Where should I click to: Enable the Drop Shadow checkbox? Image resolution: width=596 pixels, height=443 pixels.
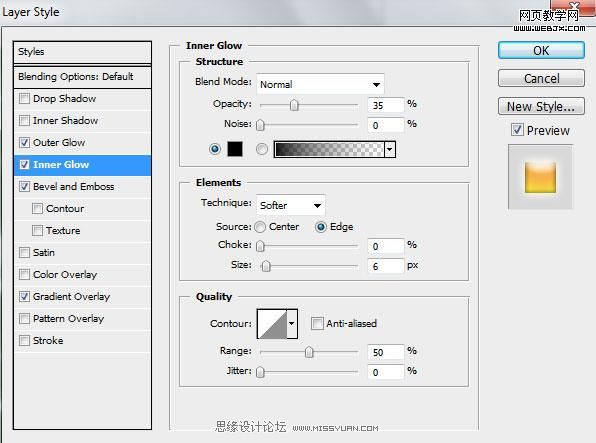(24, 98)
